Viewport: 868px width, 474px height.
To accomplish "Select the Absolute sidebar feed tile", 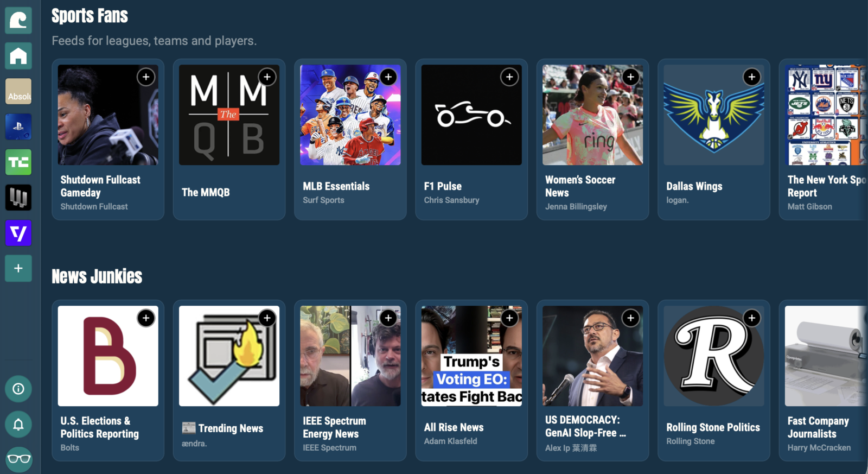I will point(18,91).
